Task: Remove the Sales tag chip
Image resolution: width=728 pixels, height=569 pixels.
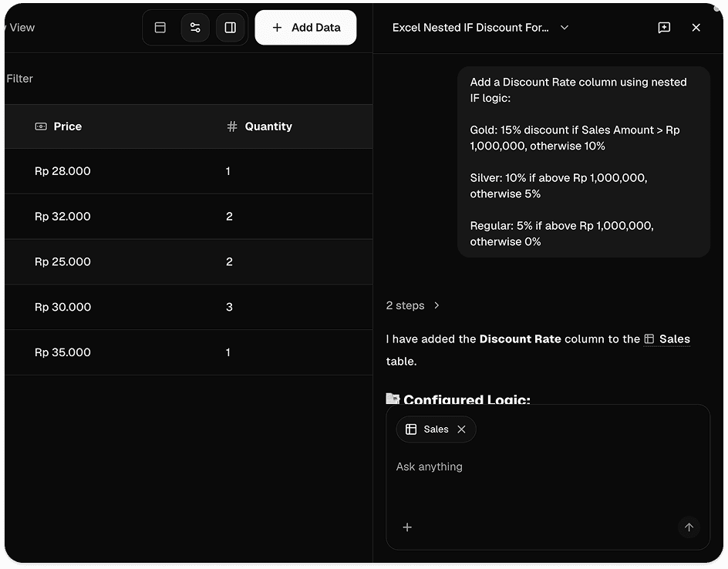Action: pyautogui.click(x=461, y=429)
